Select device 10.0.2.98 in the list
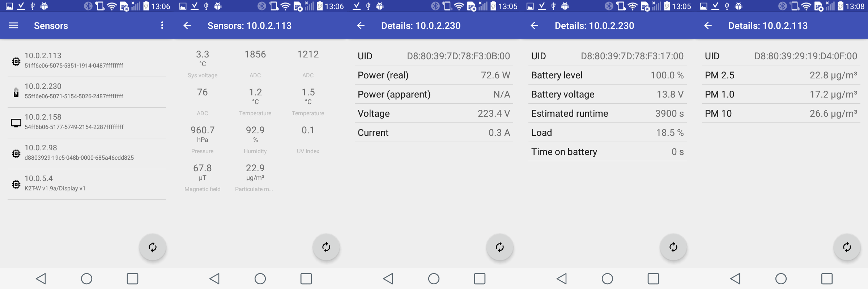The width and height of the screenshot is (868, 289). tap(87, 154)
